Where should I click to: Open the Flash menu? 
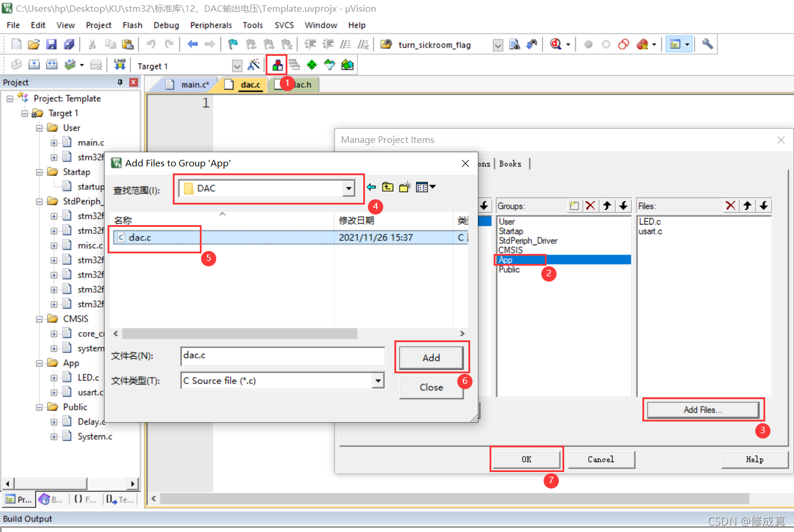coord(132,25)
